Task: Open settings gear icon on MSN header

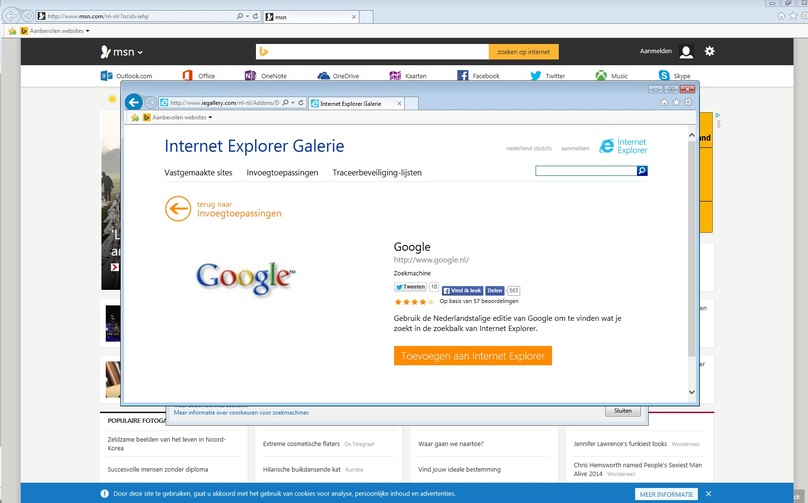Action: coord(710,51)
